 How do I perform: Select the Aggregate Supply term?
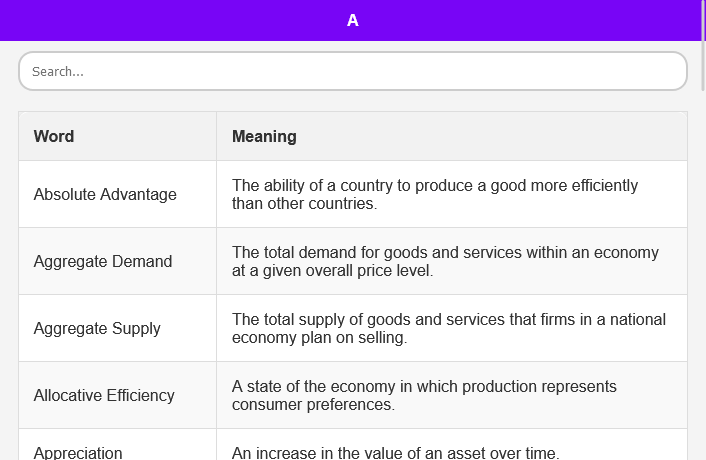tap(97, 328)
